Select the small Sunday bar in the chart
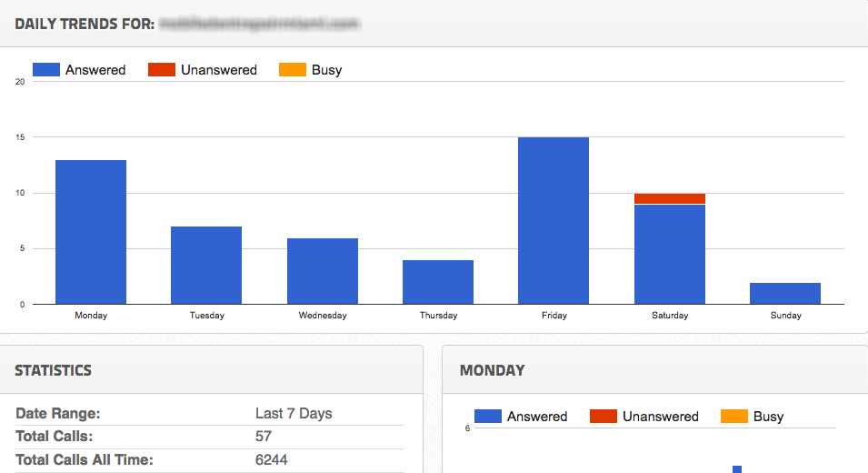 tap(785, 293)
